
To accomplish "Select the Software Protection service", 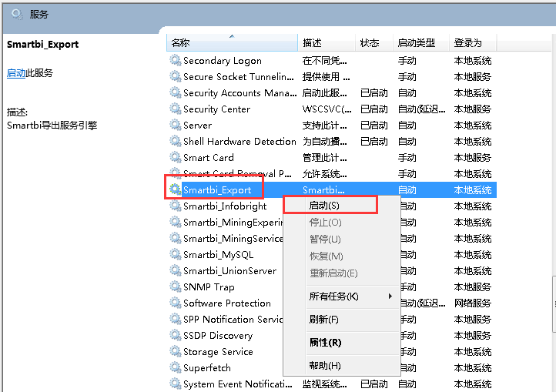I will coord(227,303).
